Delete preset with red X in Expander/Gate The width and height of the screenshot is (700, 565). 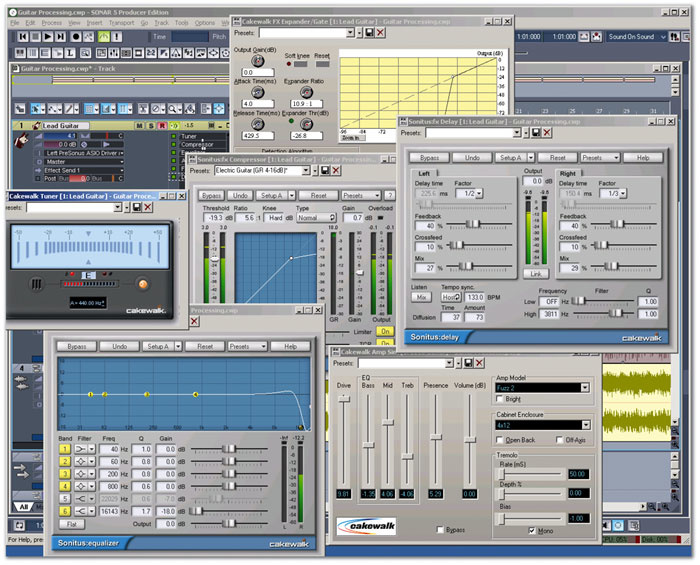[x=380, y=33]
